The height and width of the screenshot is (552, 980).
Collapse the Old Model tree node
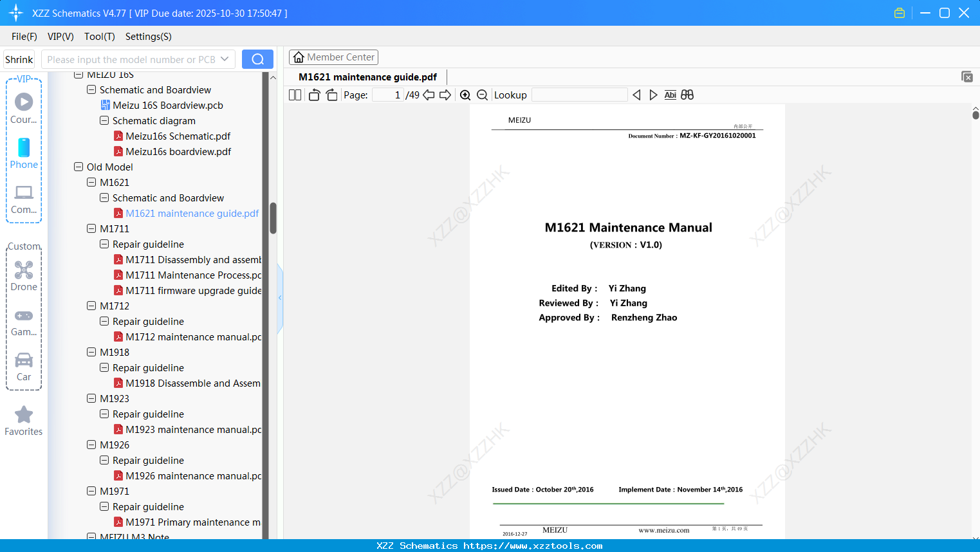[79, 167]
